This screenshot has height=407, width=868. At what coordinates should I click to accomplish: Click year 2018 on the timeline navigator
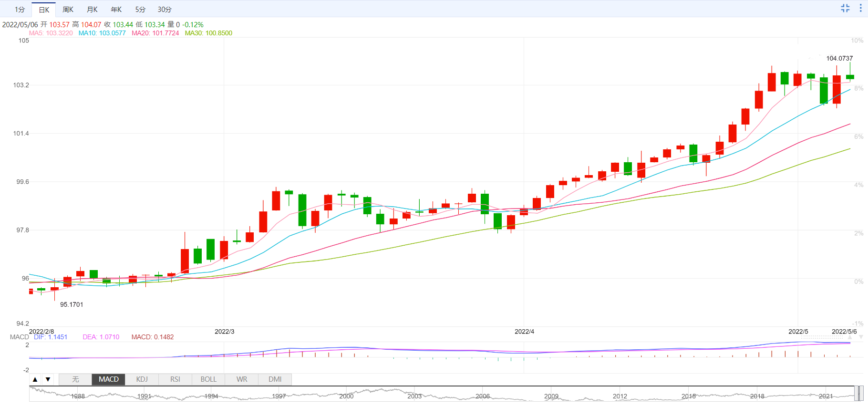pyautogui.click(x=757, y=396)
